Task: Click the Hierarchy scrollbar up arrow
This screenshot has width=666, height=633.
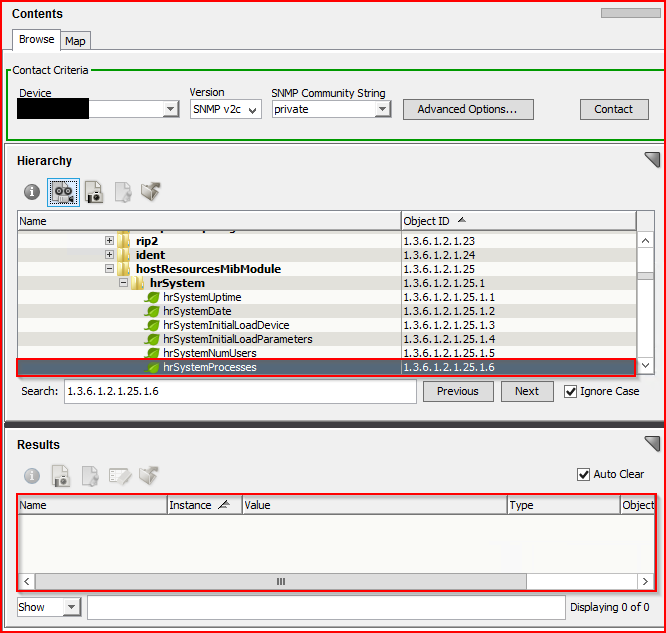Action: tap(646, 241)
